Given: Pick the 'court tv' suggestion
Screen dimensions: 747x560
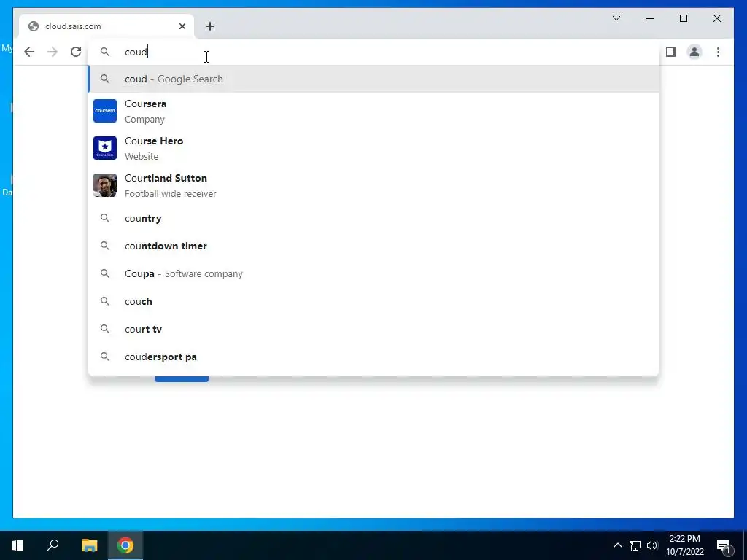Looking at the screenshot, I should (374, 329).
